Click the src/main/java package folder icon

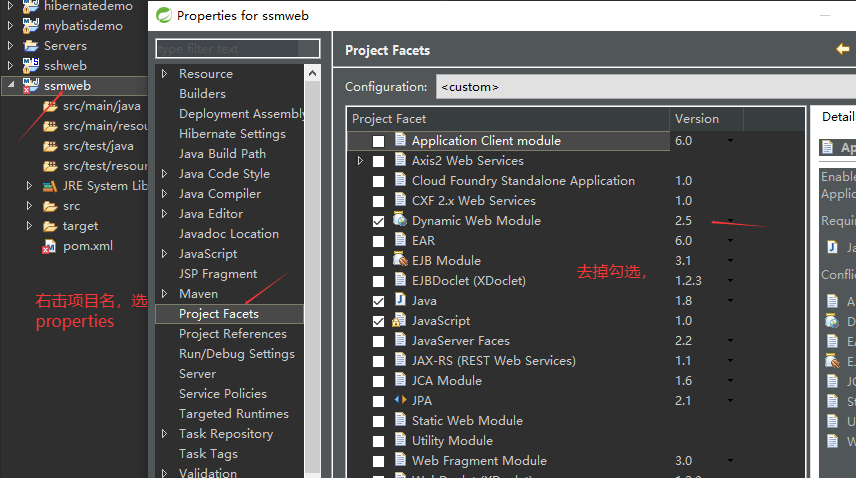(50, 106)
